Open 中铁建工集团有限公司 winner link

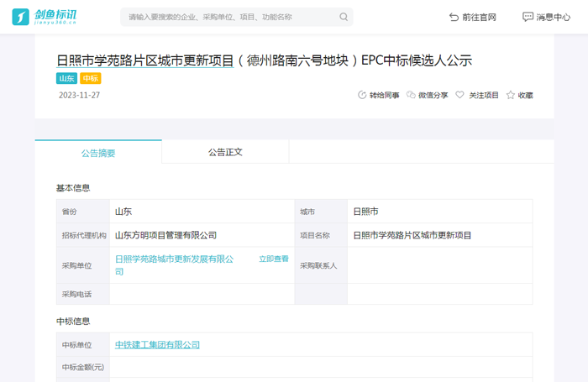tap(157, 344)
